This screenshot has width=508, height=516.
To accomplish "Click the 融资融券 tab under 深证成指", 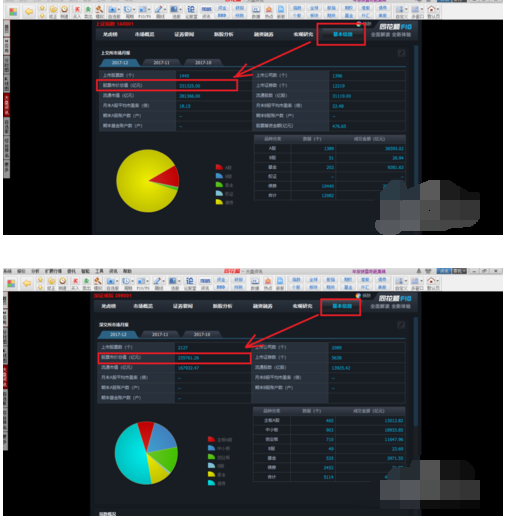I will pyautogui.click(x=263, y=306).
